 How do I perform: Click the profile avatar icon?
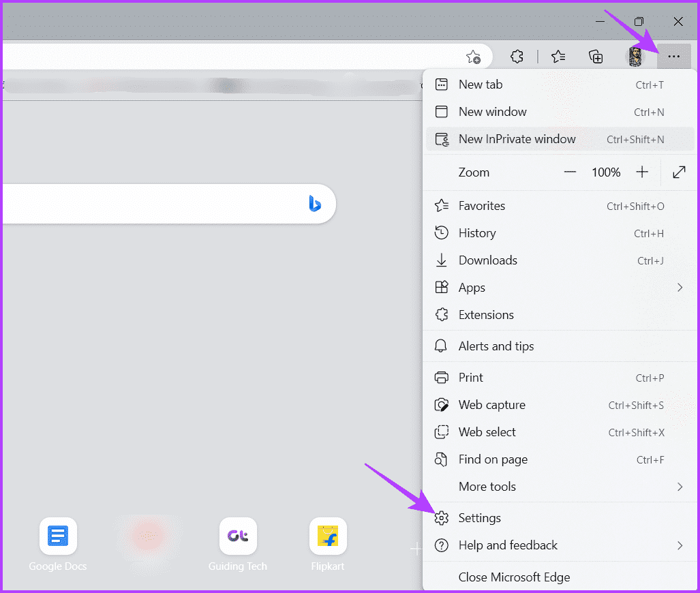[x=635, y=57]
